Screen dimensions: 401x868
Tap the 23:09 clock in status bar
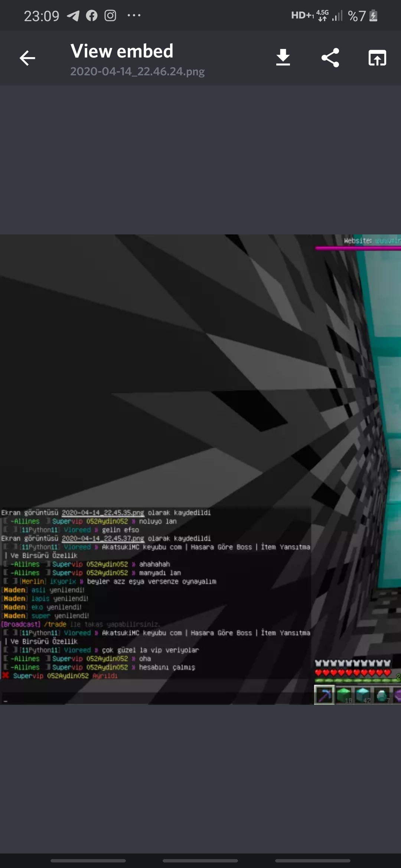point(42,16)
